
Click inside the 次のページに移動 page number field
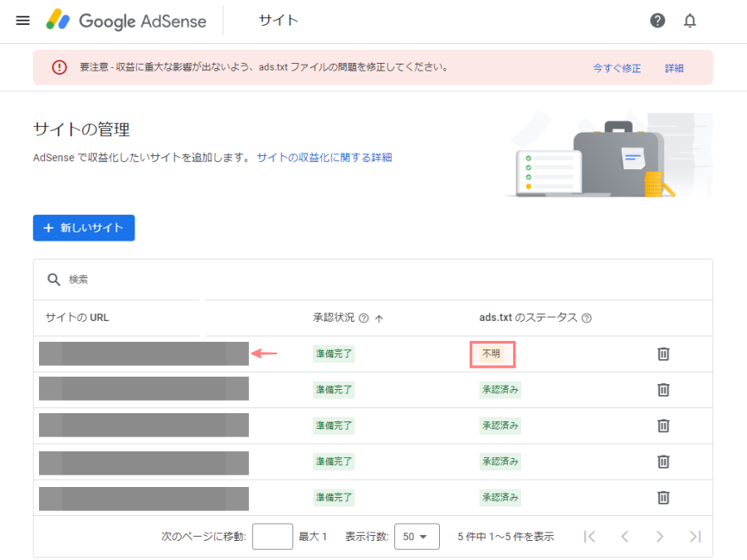tap(272, 537)
